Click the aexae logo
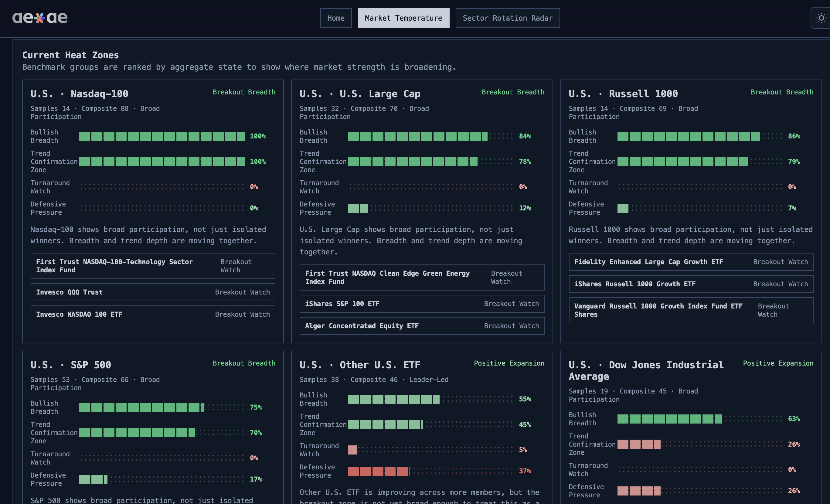Screen dimensions: 830x504 coord(40,18)
